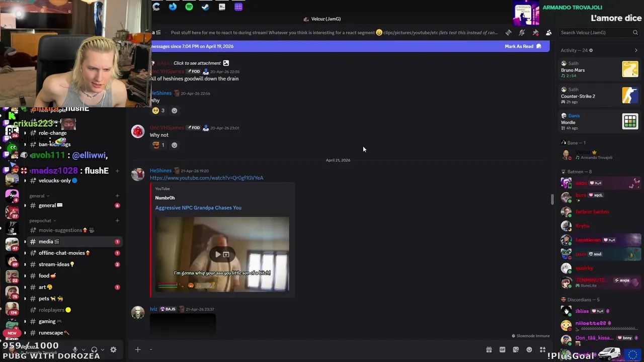Play the embedded YouTube video

pyautogui.click(x=218, y=254)
